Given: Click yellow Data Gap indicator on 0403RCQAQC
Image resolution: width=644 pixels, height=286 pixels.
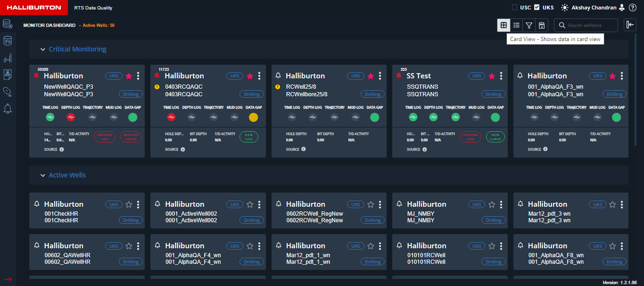Looking at the screenshot, I should coord(253,118).
